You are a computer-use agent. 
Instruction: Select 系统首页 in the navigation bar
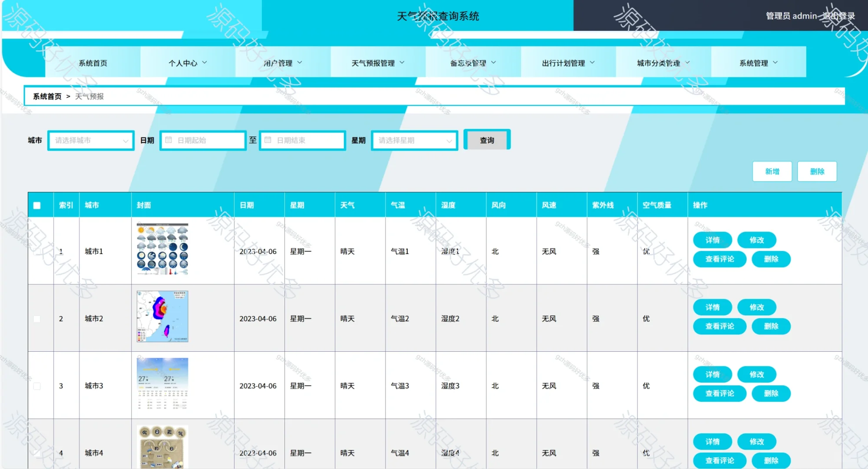[x=92, y=63]
